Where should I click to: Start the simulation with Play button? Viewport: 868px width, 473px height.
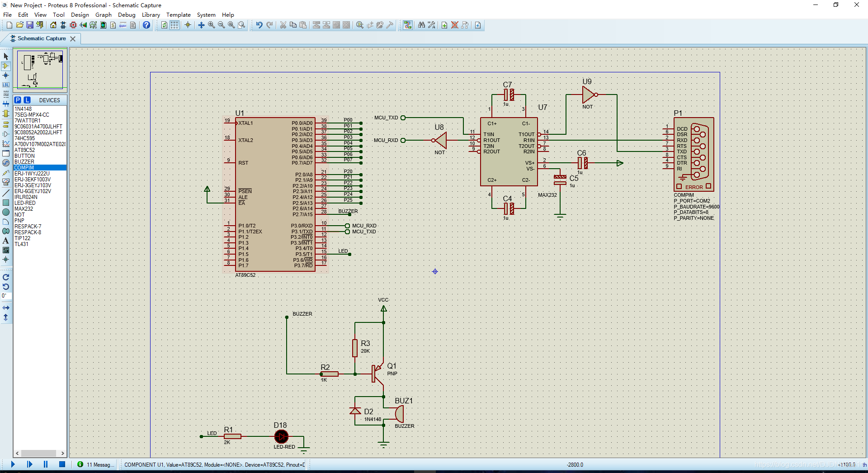(x=13, y=464)
